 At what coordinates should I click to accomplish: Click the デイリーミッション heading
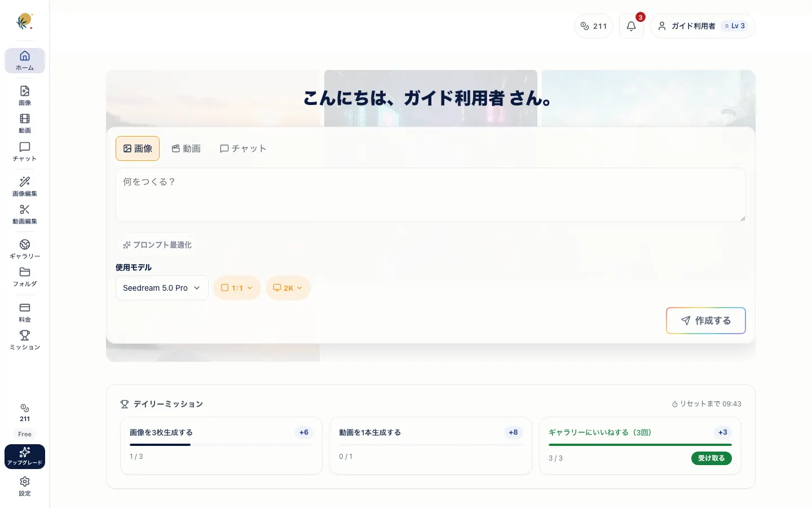tap(168, 404)
